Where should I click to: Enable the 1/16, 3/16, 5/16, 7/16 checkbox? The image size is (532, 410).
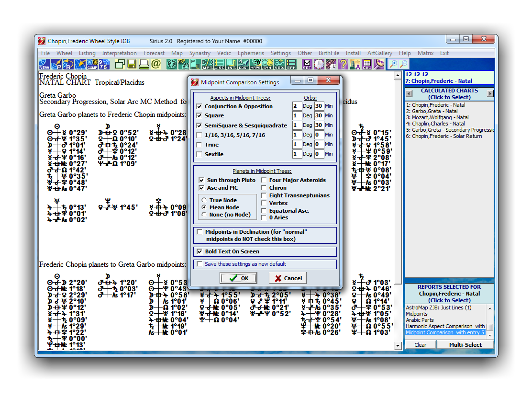pyautogui.click(x=199, y=135)
